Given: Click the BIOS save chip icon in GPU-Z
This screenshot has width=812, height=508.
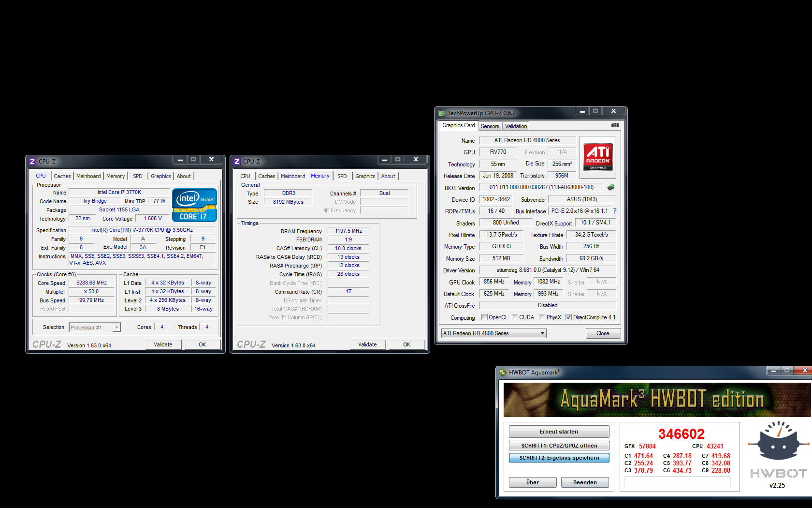Looking at the screenshot, I should click(x=611, y=187).
